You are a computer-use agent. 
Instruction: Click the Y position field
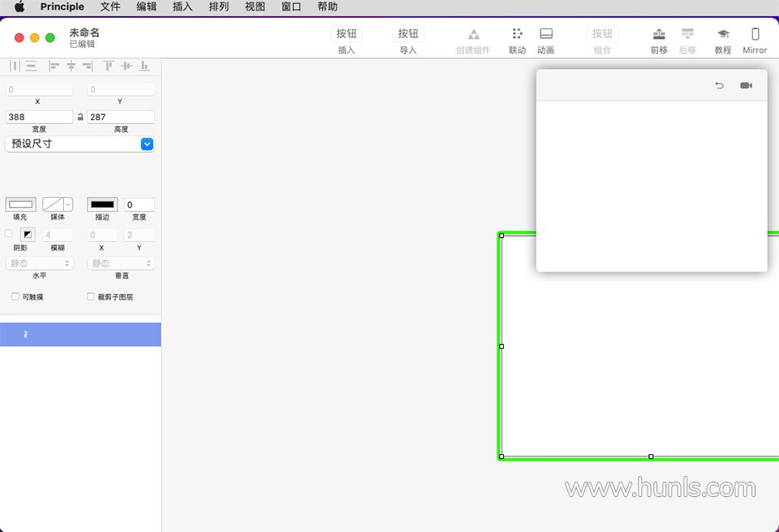(121, 89)
